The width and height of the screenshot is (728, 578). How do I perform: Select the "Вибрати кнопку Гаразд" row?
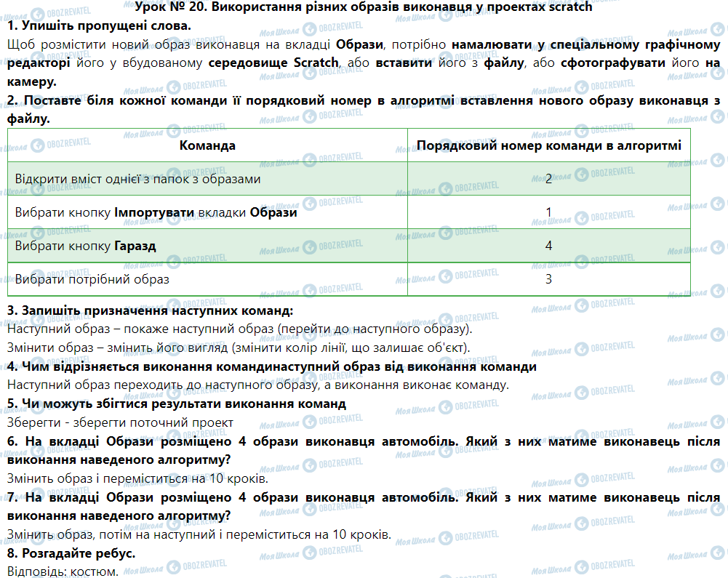[x=85, y=246]
